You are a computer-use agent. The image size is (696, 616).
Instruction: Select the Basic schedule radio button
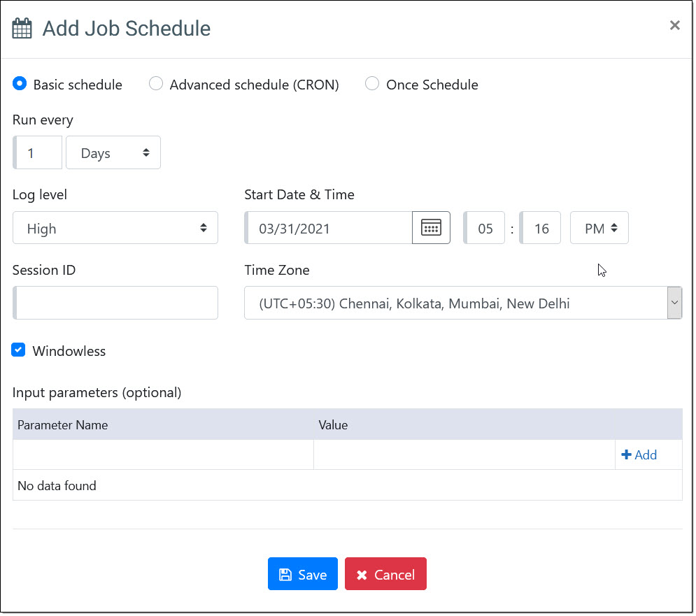[20, 83]
